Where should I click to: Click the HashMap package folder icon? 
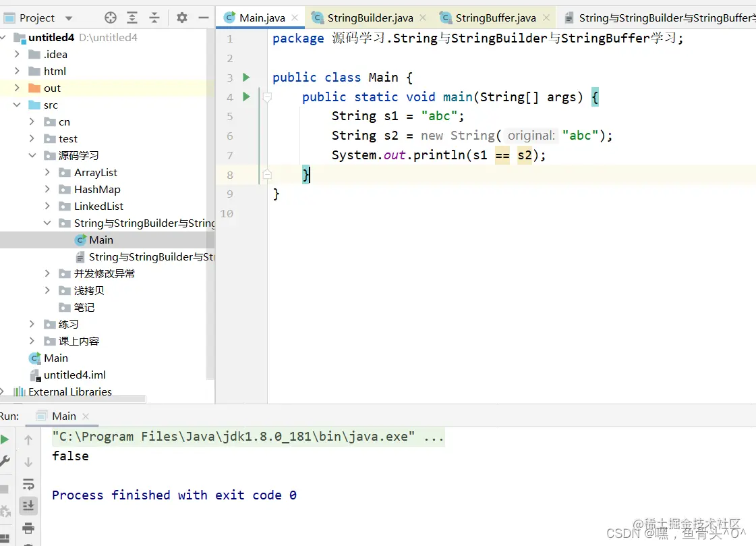pyautogui.click(x=65, y=190)
